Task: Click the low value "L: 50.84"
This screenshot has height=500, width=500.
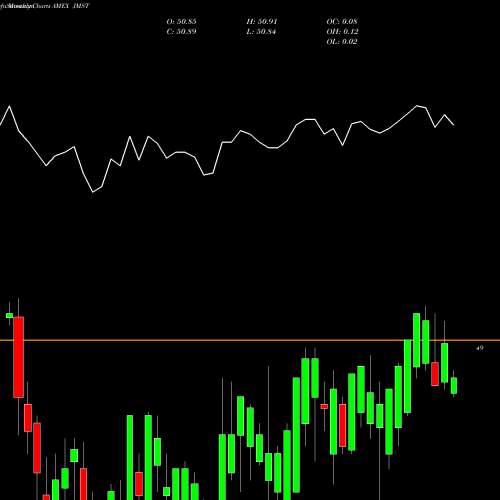Action: click(261, 32)
